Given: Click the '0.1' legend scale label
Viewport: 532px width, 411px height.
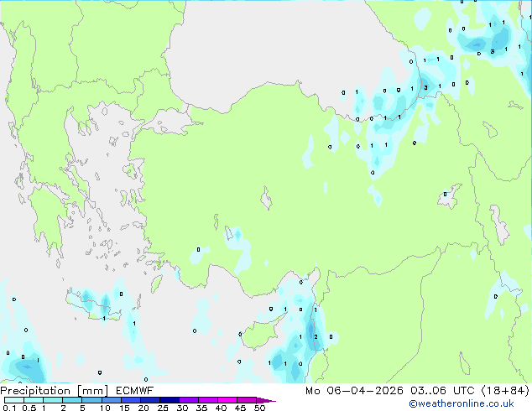Looking at the screenshot, I should tap(9, 408).
